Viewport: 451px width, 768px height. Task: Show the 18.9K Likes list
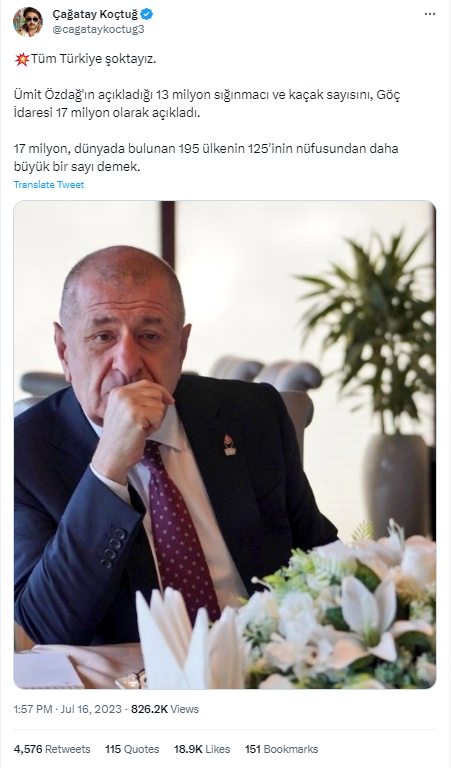click(202, 749)
